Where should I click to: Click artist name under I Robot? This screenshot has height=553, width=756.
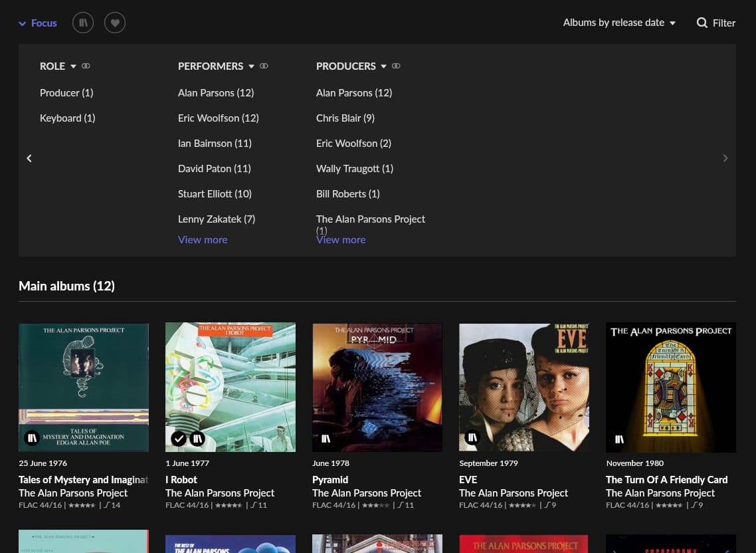pos(220,493)
